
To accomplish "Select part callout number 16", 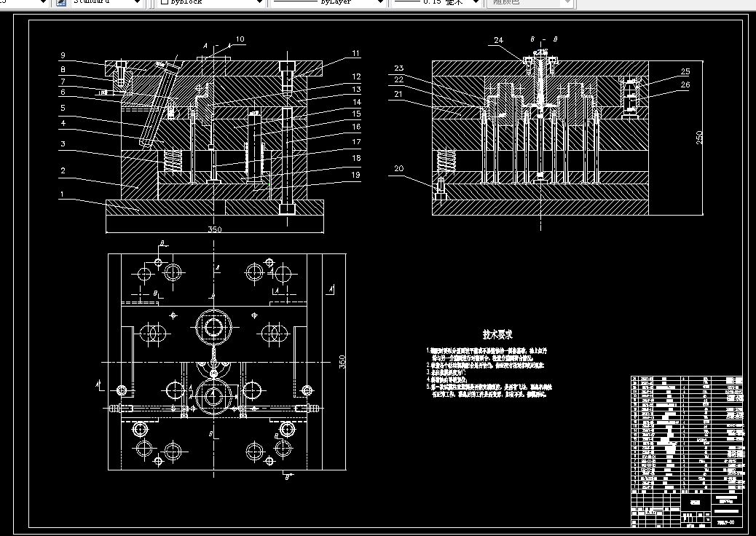I will (356, 127).
